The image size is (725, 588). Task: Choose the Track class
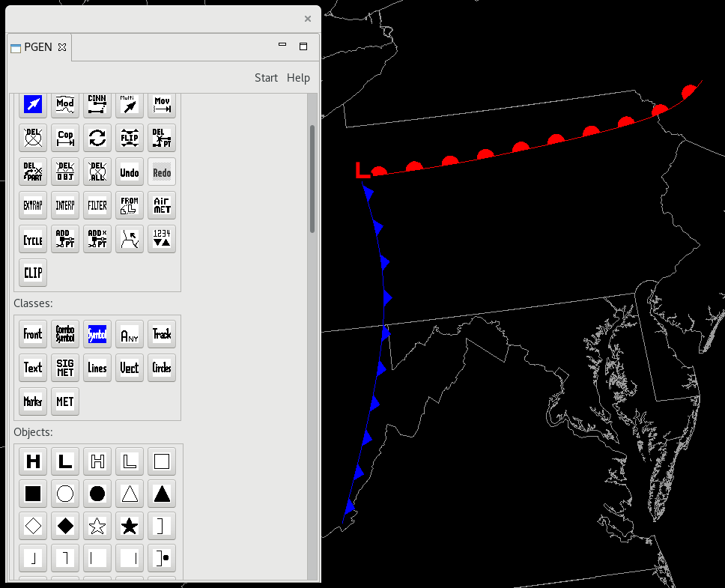162,334
